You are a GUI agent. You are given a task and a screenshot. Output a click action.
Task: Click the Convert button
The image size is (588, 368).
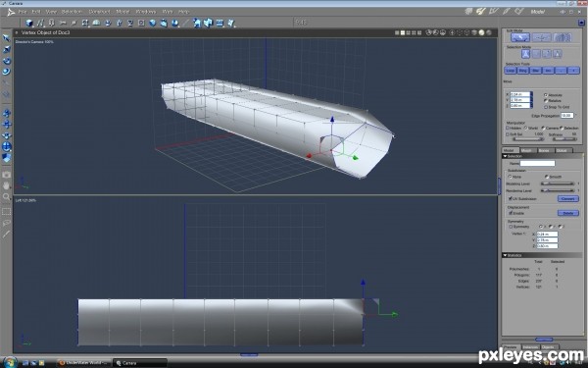(568, 198)
